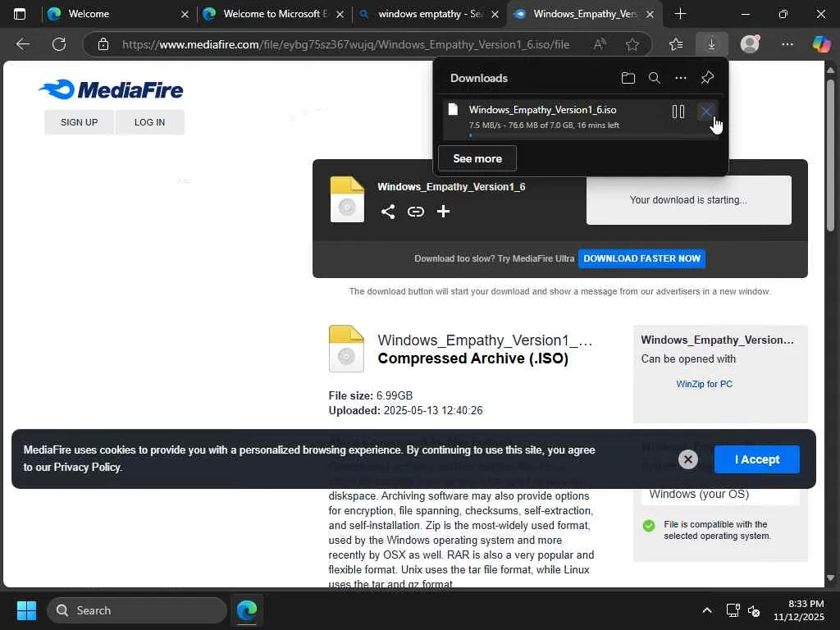Copy link icon for Windows_Empathy_Version1_6
Image resolution: width=840 pixels, height=630 pixels.
coord(416,212)
